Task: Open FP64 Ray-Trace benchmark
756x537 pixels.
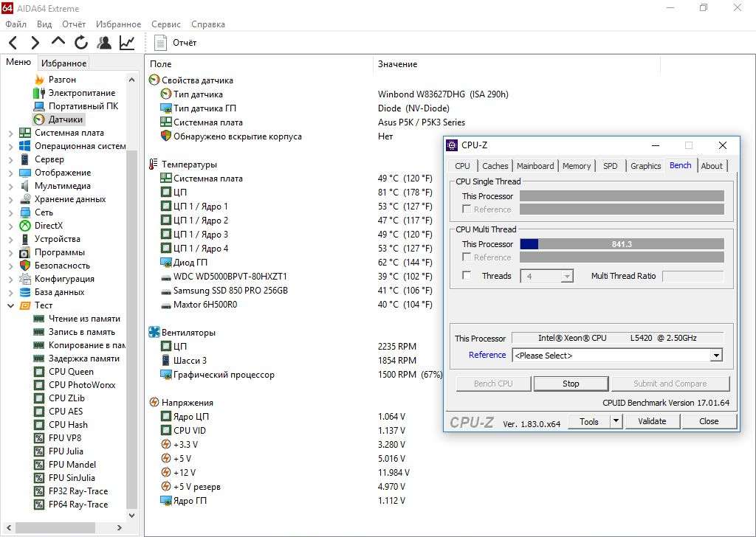Action: click(x=71, y=505)
